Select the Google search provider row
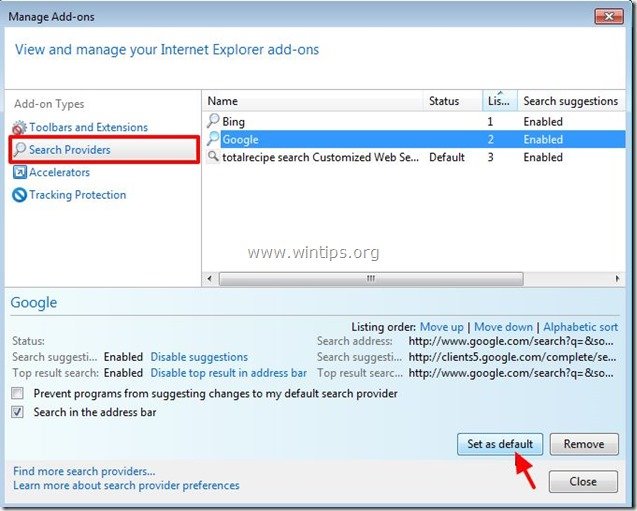The width and height of the screenshot is (637, 511). click(x=414, y=139)
